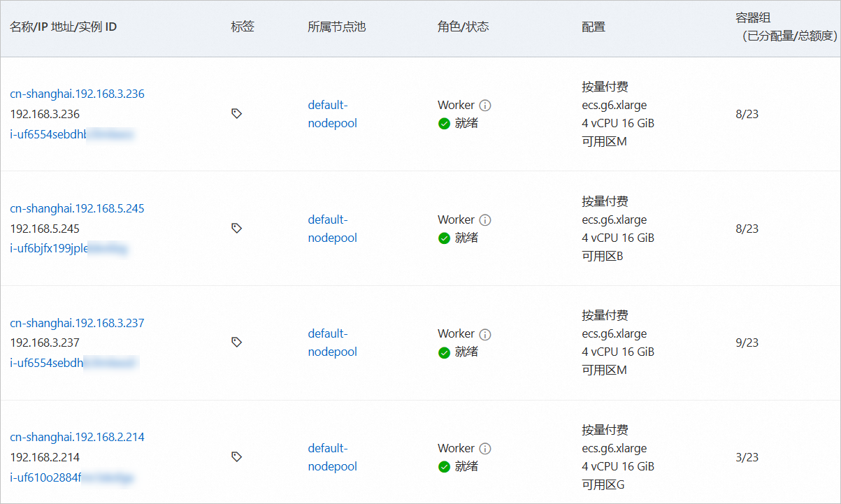This screenshot has width=841, height=504.
Task: Click 4 vCPU 16 GiB in 192.168.3.237 row
Action: pos(618,352)
